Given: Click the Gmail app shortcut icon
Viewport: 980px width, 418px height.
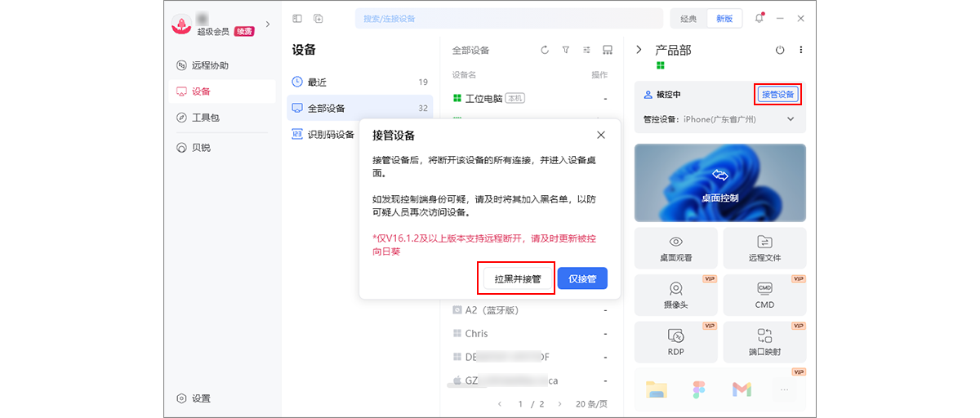Looking at the screenshot, I should [x=742, y=389].
